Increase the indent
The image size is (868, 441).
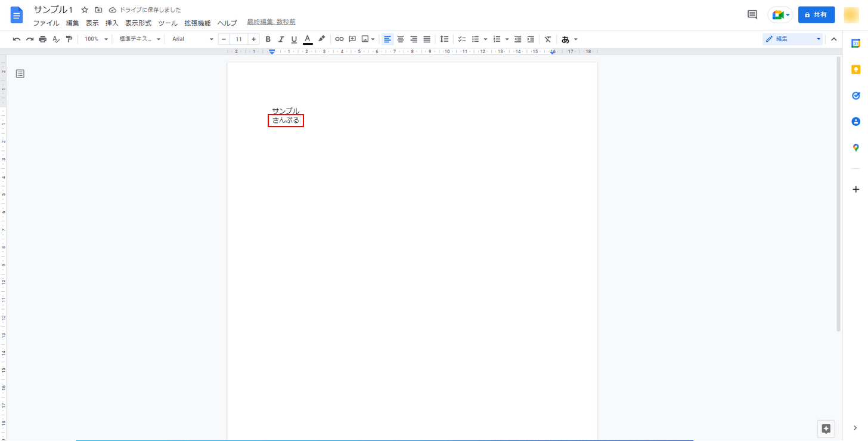531,39
